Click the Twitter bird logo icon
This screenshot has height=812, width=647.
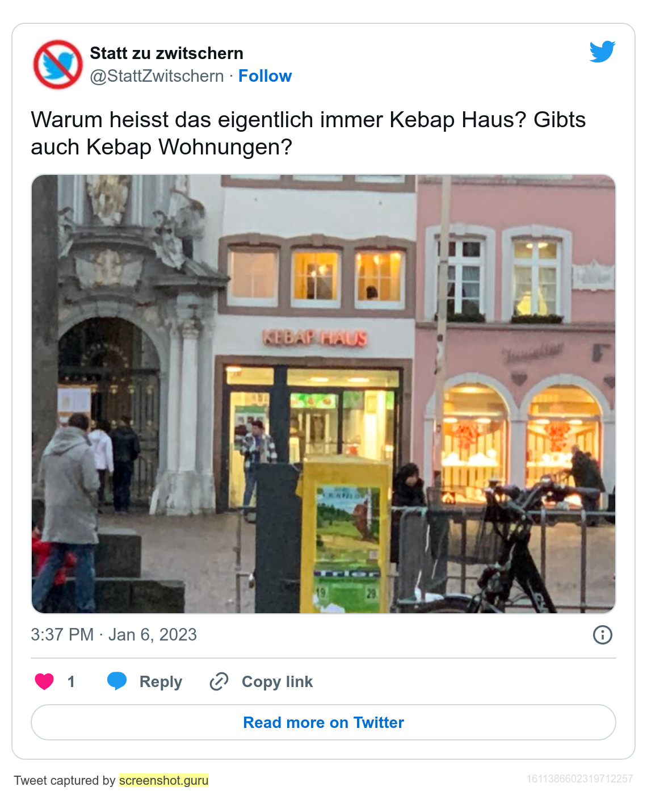(x=602, y=51)
